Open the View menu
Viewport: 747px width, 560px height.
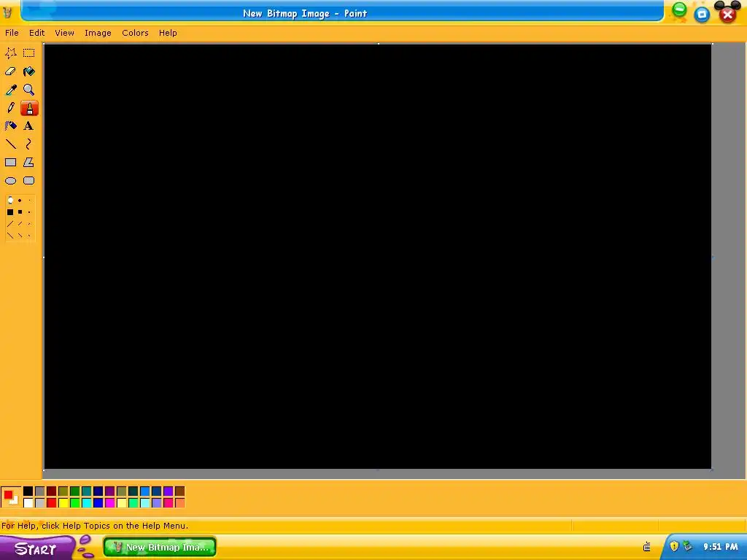pyautogui.click(x=64, y=33)
